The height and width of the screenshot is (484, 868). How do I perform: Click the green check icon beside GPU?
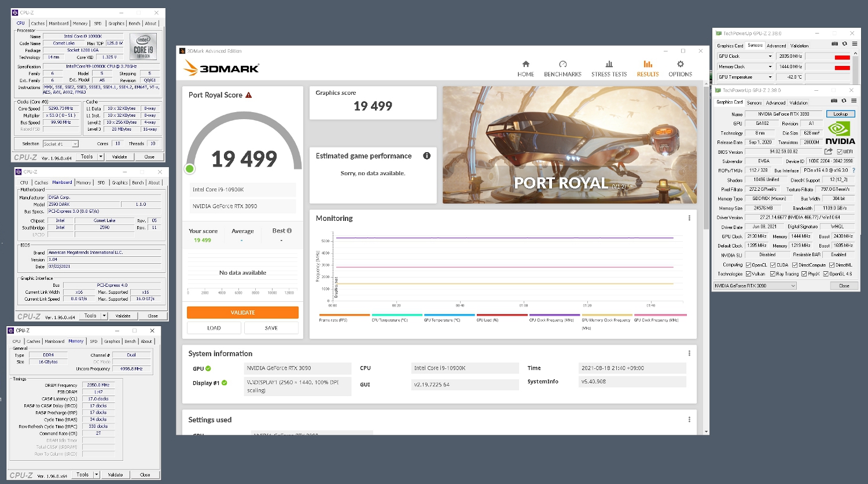click(208, 368)
